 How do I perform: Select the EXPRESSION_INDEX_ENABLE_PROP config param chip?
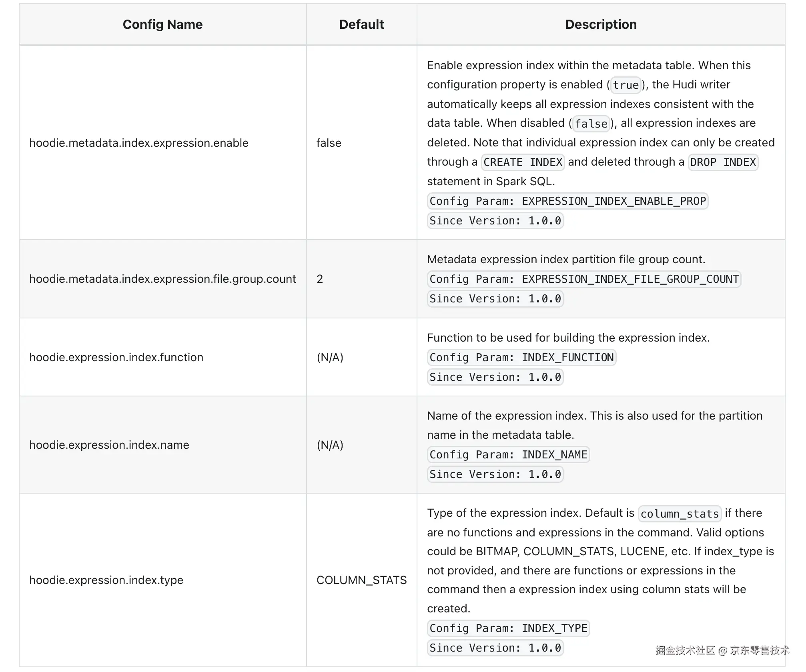(567, 201)
